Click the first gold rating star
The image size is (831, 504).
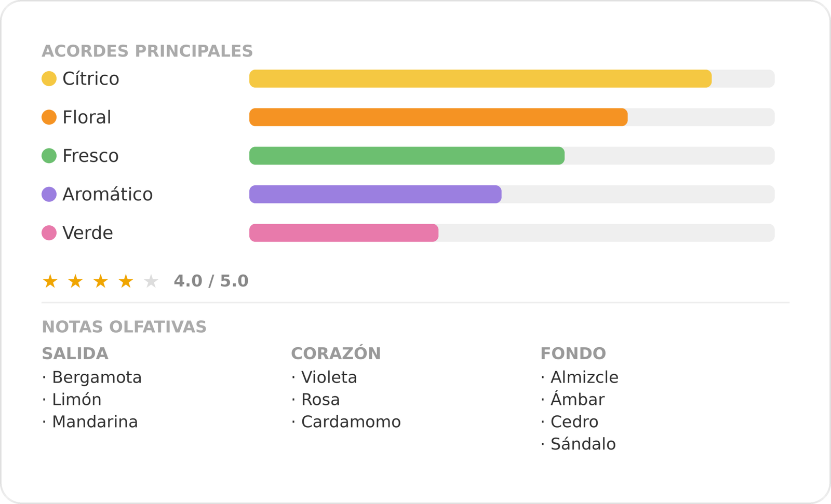coord(50,281)
